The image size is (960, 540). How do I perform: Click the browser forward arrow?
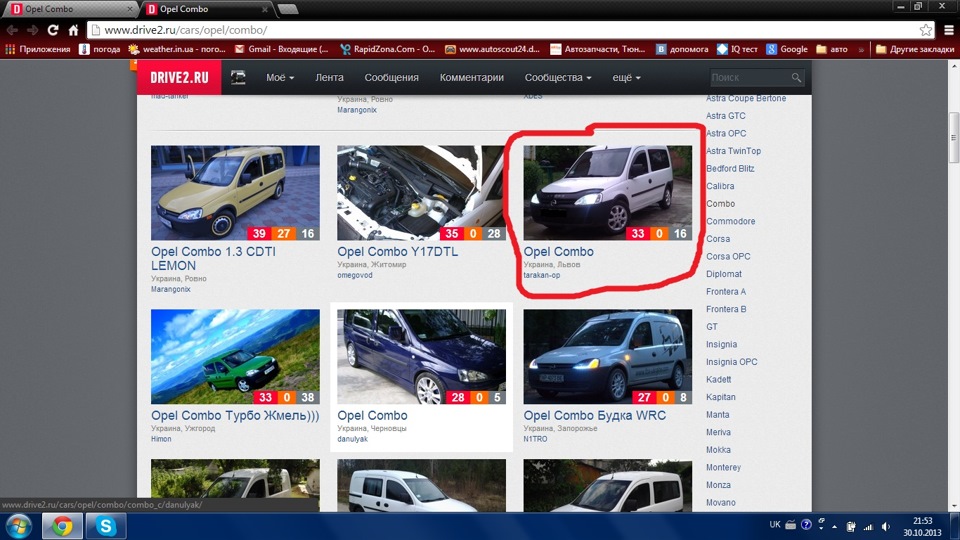point(32,29)
